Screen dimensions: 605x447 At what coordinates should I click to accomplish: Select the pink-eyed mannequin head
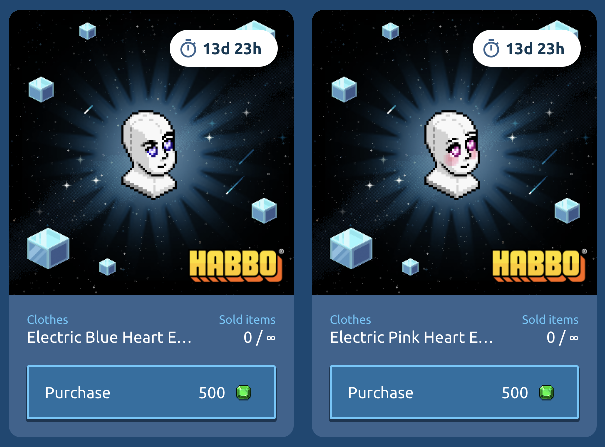coord(452,155)
